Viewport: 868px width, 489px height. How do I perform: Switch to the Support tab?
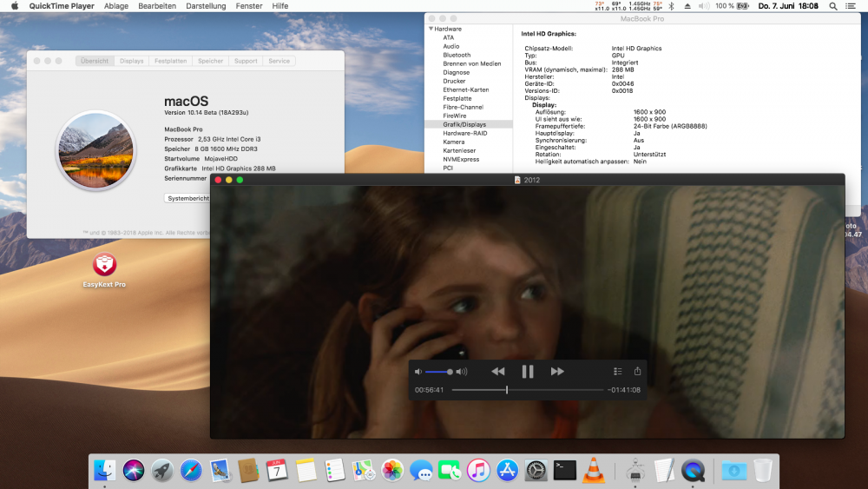point(246,61)
